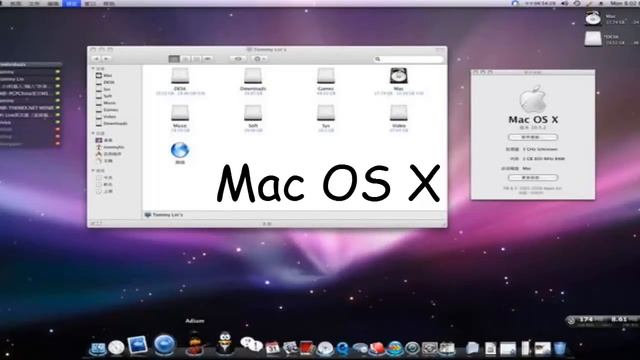Select the DISK drive icon on the desktop
The width and height of the screenshot is (640, 360).
[x=593, y=39]
